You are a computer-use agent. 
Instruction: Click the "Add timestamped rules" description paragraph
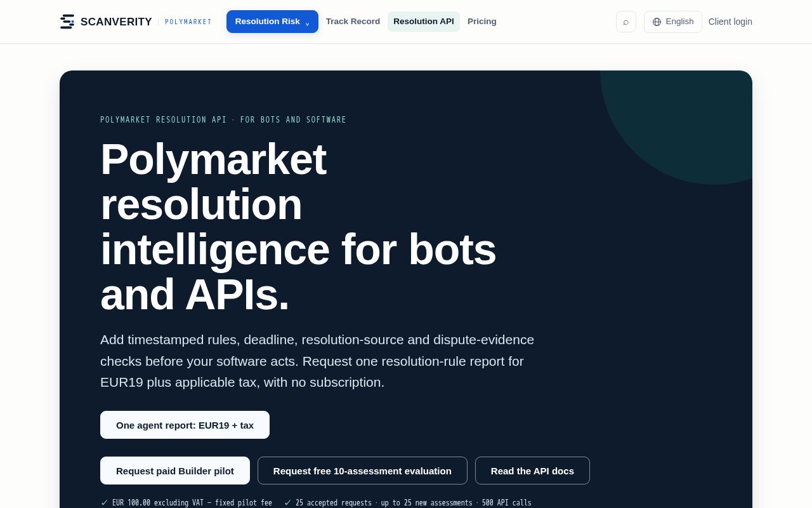tap(317, 361)
